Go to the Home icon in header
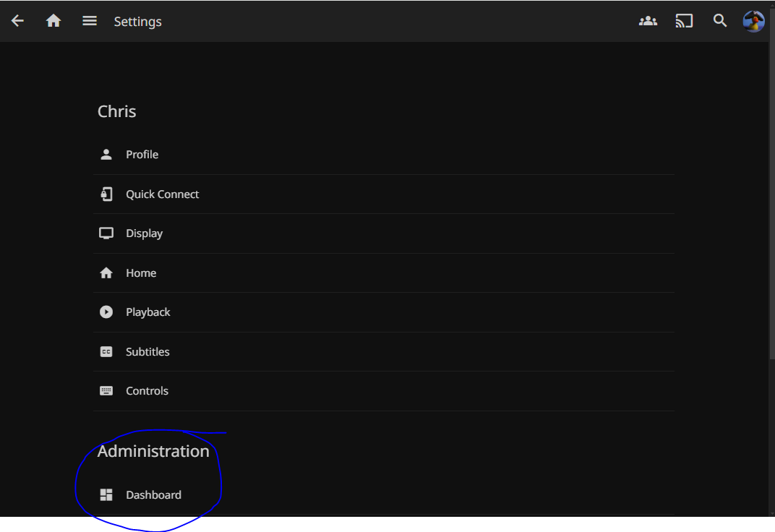The width and height of the screenshot is (775, 532). (53, 21)
